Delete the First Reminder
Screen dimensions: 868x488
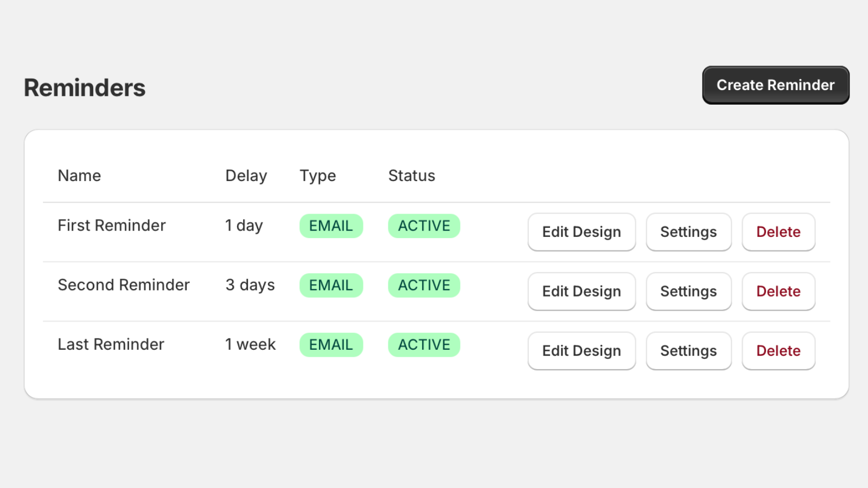(778, 232)
